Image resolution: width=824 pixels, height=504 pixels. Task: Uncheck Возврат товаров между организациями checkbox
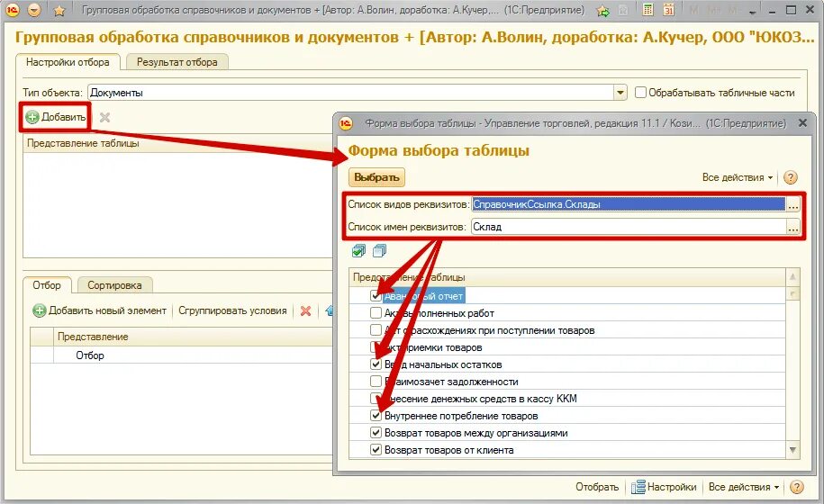point(376,433)
